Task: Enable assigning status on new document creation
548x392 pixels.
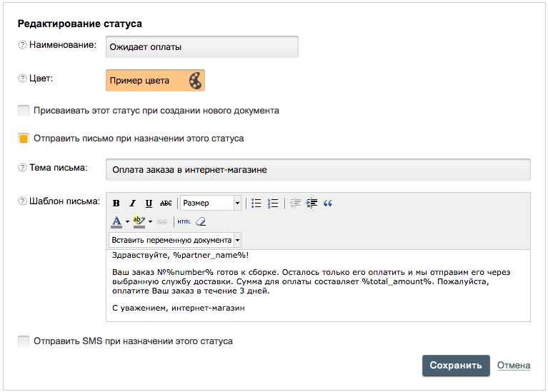Action: pyautogui.click(x=24, y=111)
